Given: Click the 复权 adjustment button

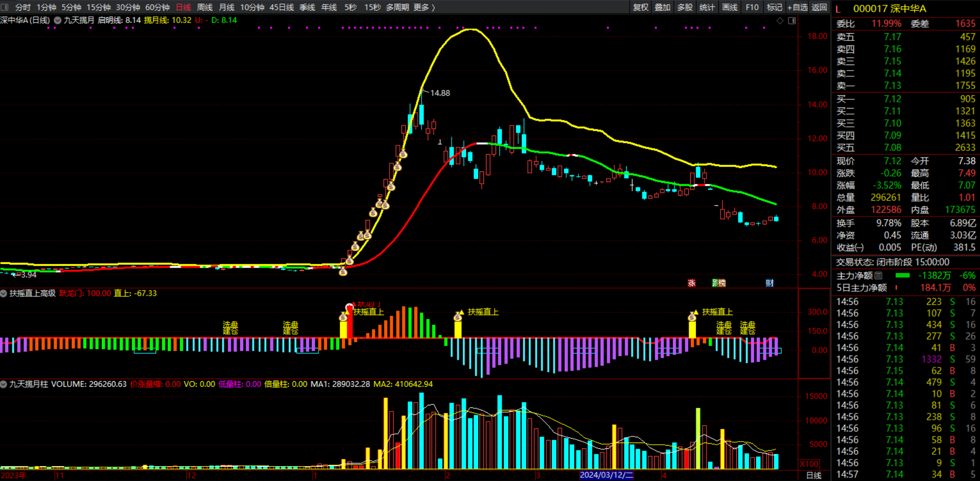Looking at the screenshot, I should click(641, 7).
